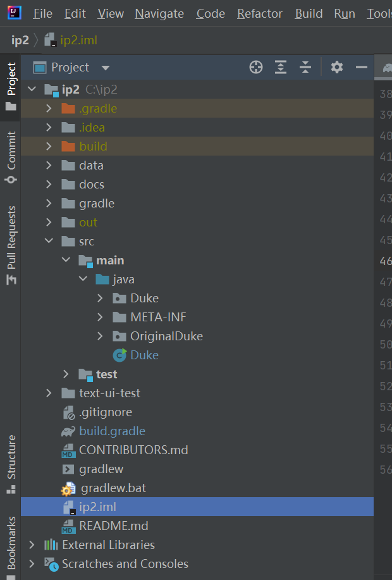Open Project tool window options gear
The image size is (392, 580).
(x=337, y=67)
